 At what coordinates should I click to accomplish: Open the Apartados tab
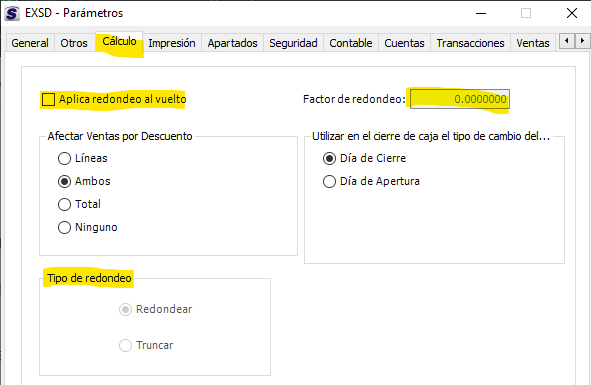click(x=233, y=43)
